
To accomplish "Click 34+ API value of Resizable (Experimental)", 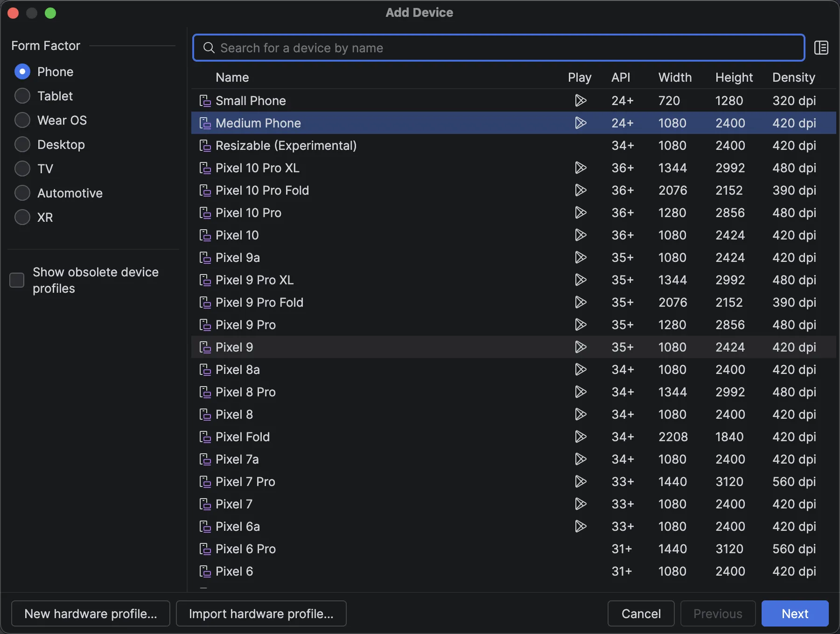I will (623, 146).
